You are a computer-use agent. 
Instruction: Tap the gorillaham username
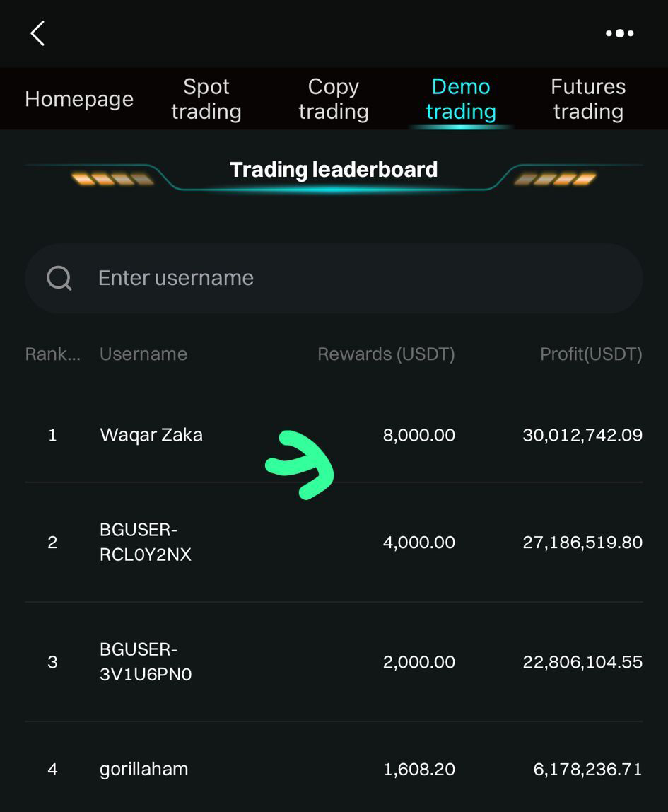(x=144, y=769)
